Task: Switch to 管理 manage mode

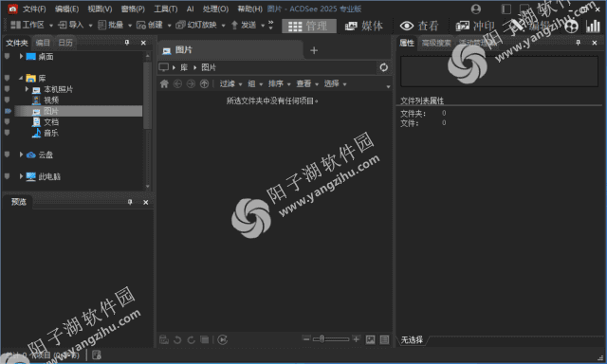Action: (309, 26)
